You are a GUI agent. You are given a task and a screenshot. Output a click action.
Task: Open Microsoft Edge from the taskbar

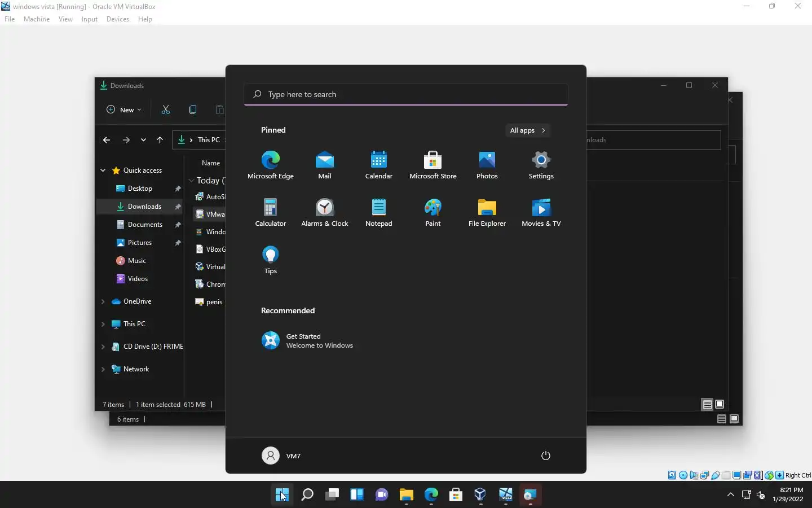pyautogui.click(x=431, y=495)
